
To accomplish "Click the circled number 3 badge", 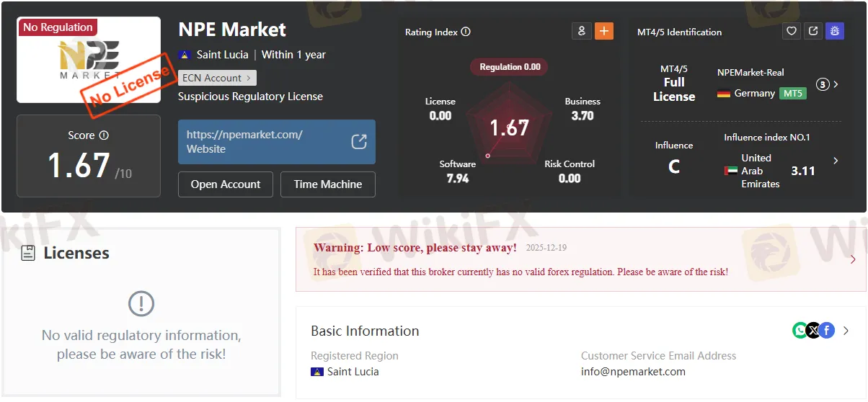I will tap(823, 84).
